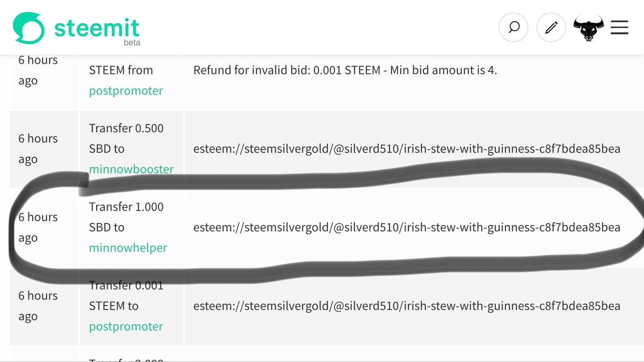Click the Steemit speech-bubble logo icon
644x362 pixels.
pos(28,28)
